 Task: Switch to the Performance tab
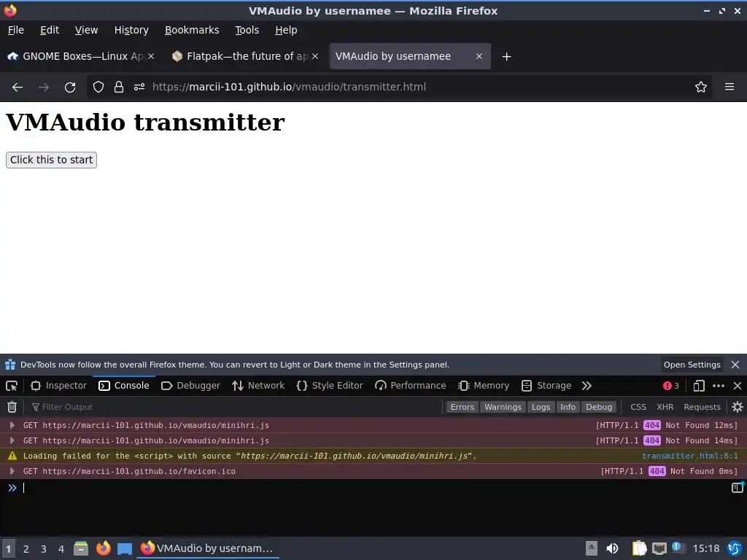pos(410,386)
